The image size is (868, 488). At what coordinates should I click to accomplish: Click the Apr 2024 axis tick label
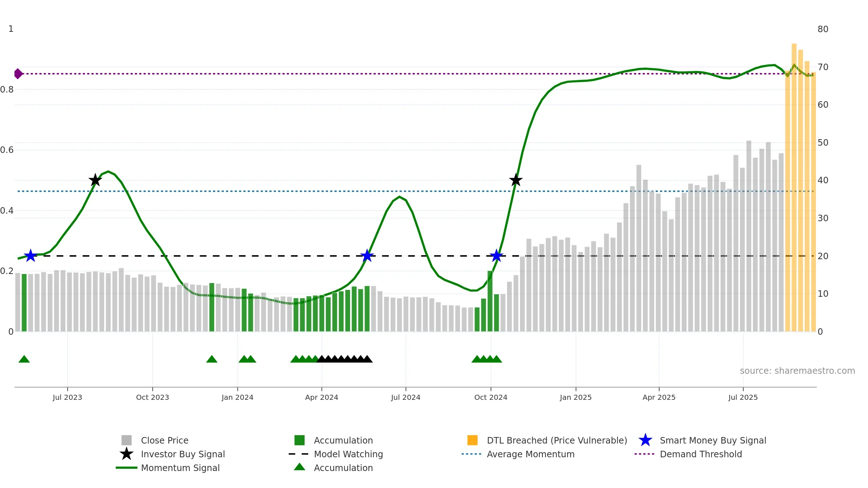tap(322, 397)
